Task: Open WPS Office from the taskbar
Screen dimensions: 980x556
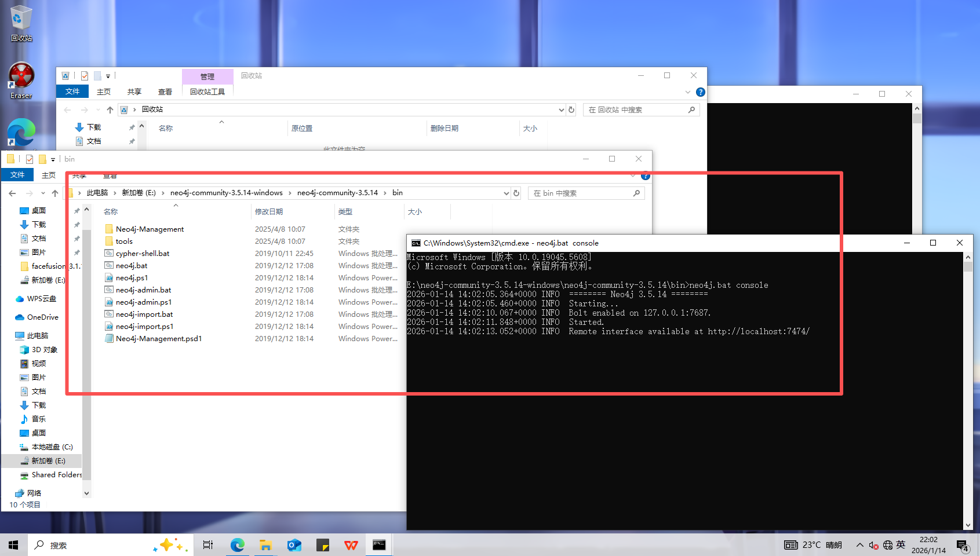Action: tap(351, 545)
